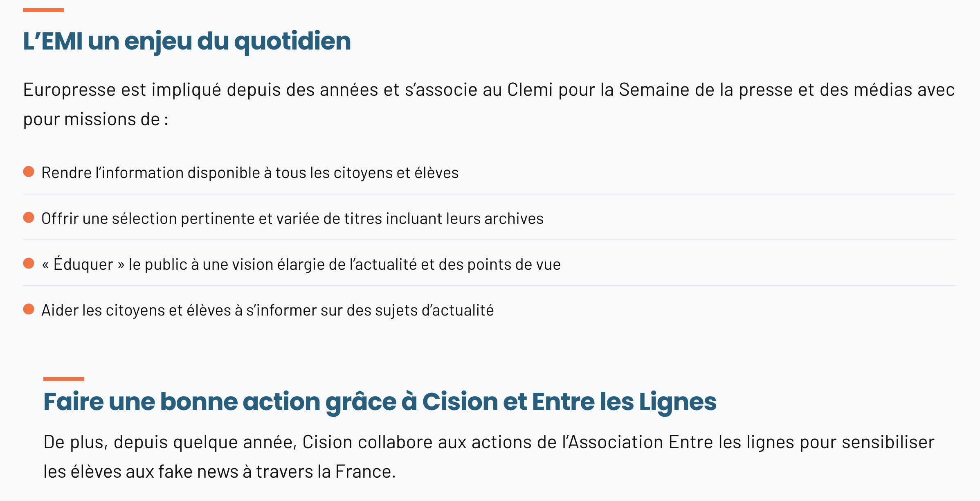Screen dimensions: 980x501
Task: Click the orange bullet beside "Aider les citoyens"
Action: point(29,309)
